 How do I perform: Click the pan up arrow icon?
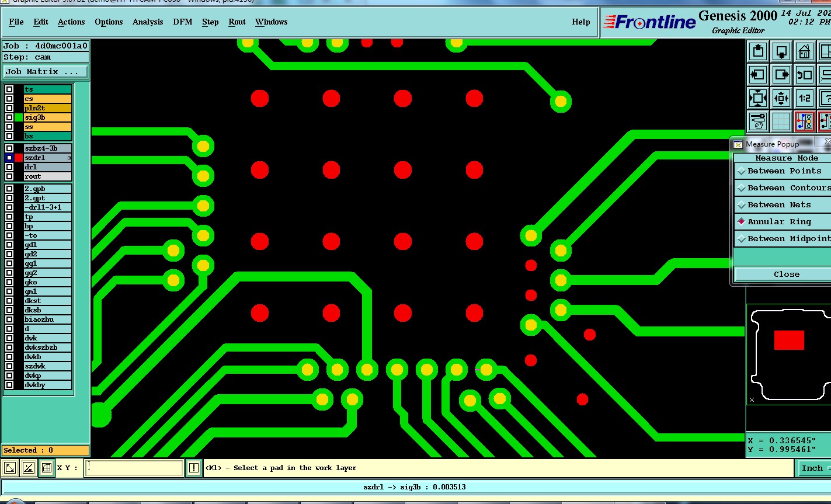pos(758,51)
